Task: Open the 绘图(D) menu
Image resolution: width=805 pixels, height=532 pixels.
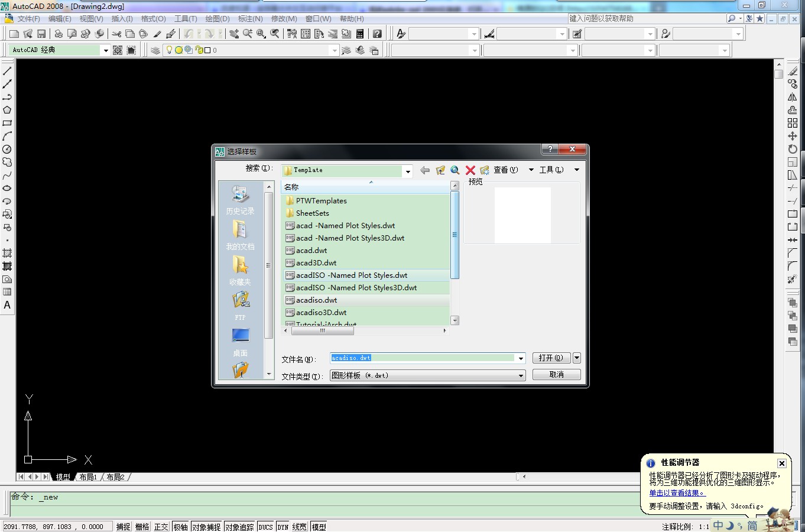Action: click(217, 19)
